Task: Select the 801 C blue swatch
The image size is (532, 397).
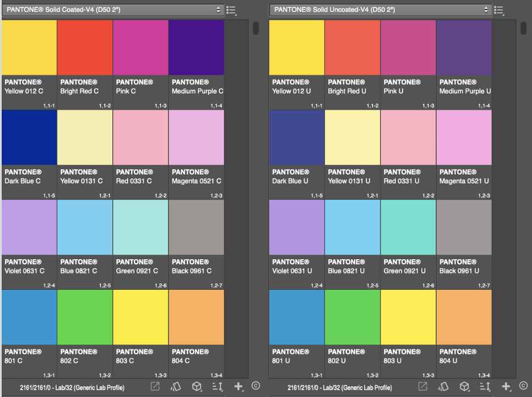Action: click(x=29, y=317)
